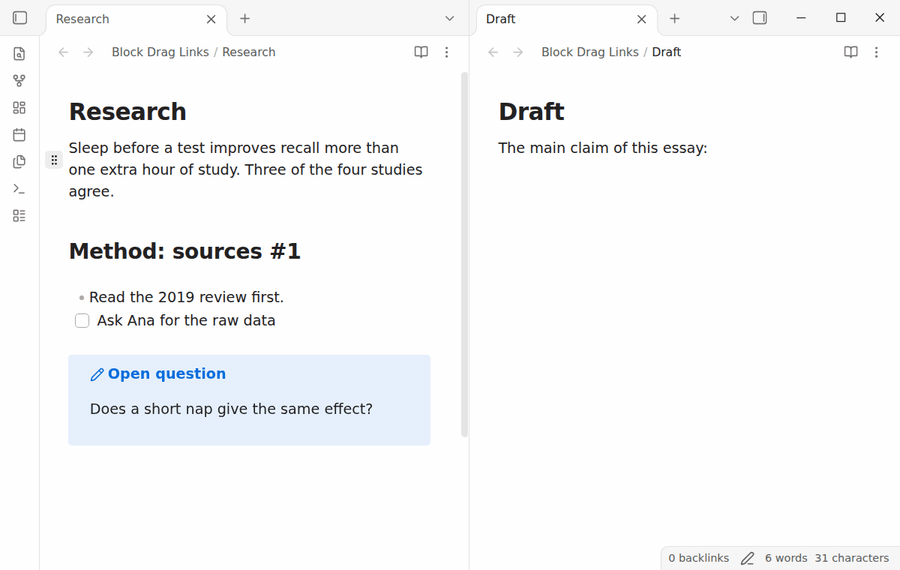Click the Research pane vertical scrollbar
Image resolution: width=900 pixels, height=570 pixels.
(x=464, y=254)
